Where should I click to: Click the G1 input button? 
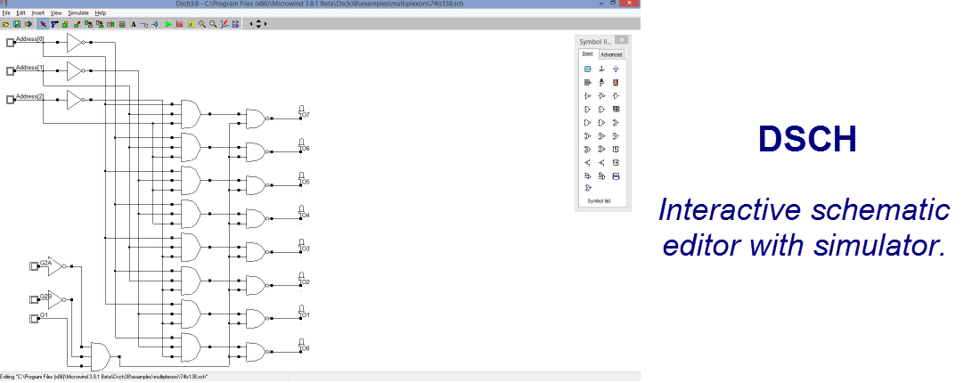click(x=35, y=319)
